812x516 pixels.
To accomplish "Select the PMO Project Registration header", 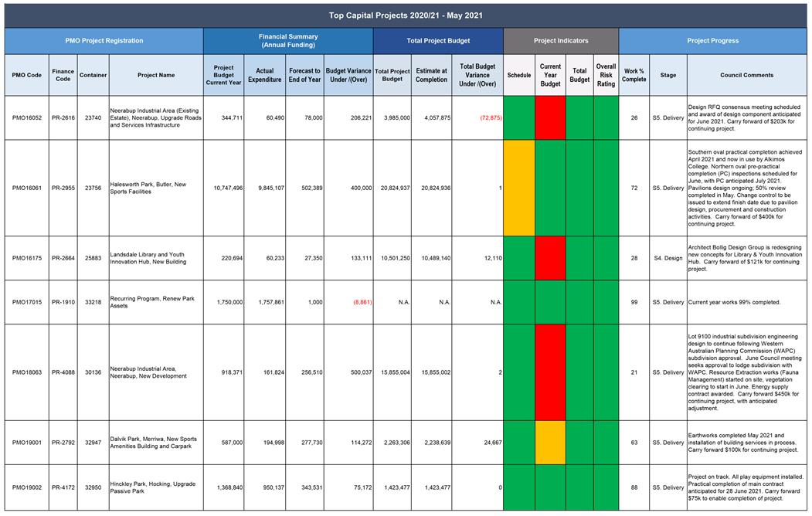I will [104, 41].
